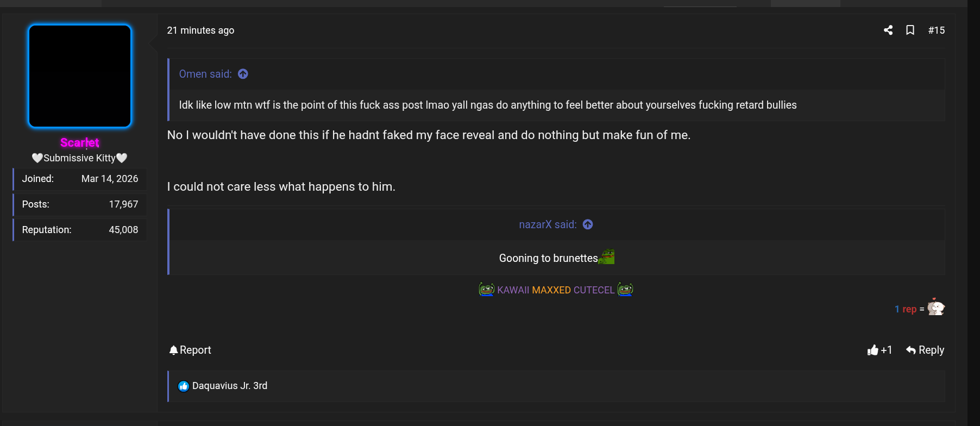Screen dimensions: 980x426
Task: Jump to Omen's original post via arrow icon
Action: (243, 74)
